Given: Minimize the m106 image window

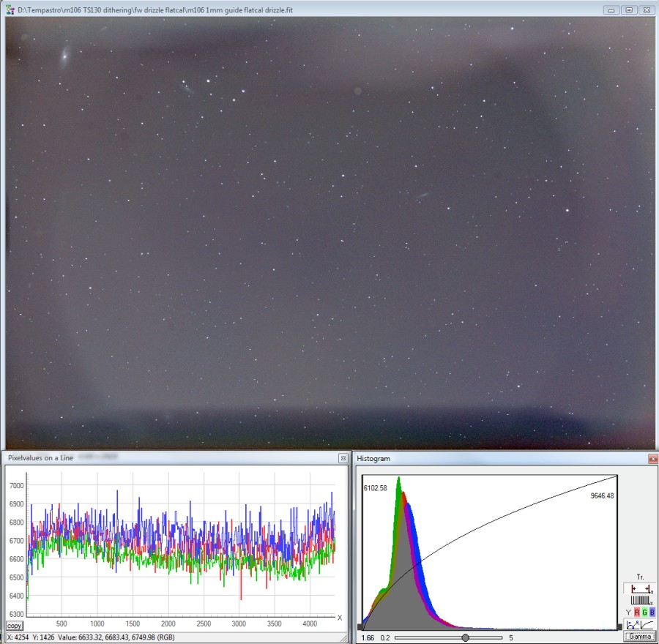Looking at the screenshot, I should pos(611,10).
